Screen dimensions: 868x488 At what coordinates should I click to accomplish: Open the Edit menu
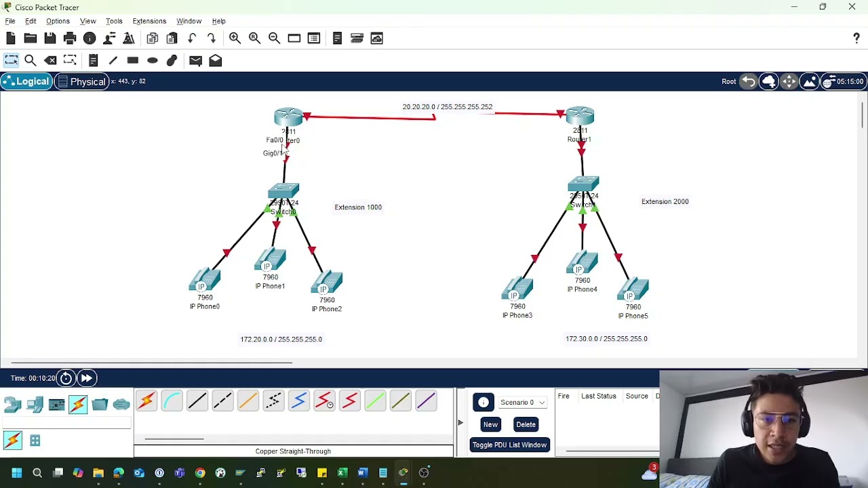(31, 21)
